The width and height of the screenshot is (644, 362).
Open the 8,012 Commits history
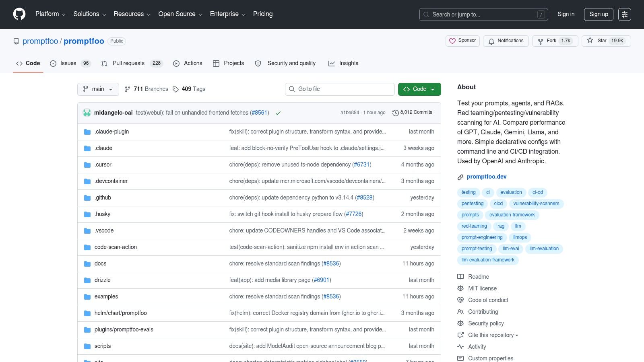[x=412, y=113]
